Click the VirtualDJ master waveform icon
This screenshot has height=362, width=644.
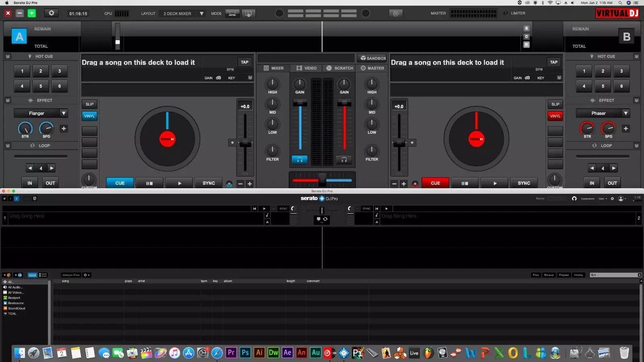396,13
